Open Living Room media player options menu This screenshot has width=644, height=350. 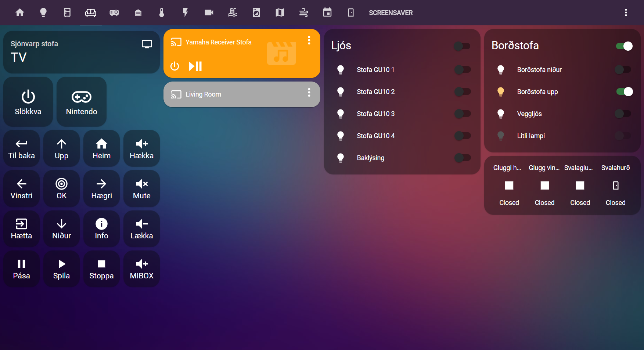[x=309, y=93]
